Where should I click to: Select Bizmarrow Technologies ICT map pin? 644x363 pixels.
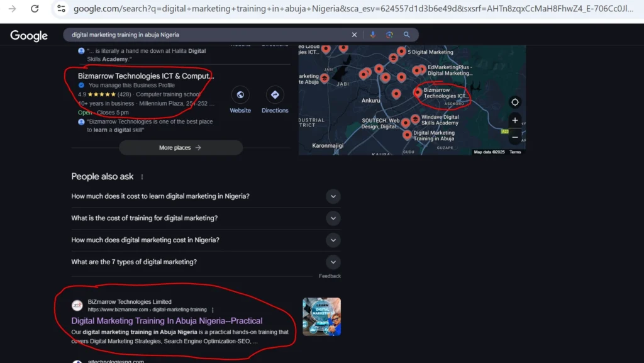pos(418,92)
